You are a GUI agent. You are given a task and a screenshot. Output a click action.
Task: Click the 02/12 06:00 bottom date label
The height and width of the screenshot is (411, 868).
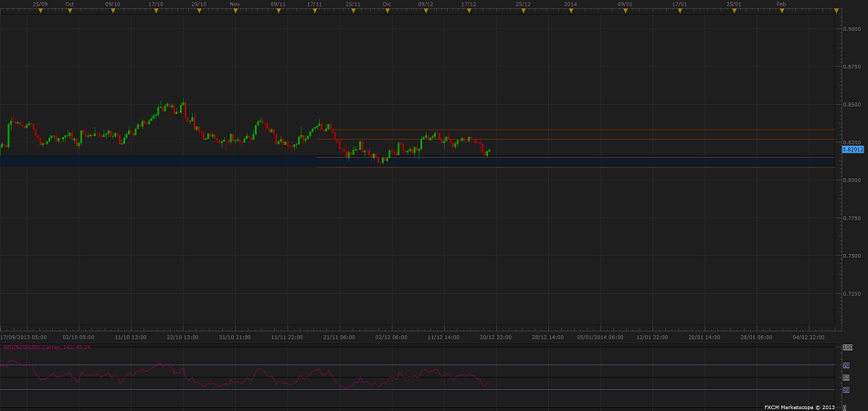391,336
